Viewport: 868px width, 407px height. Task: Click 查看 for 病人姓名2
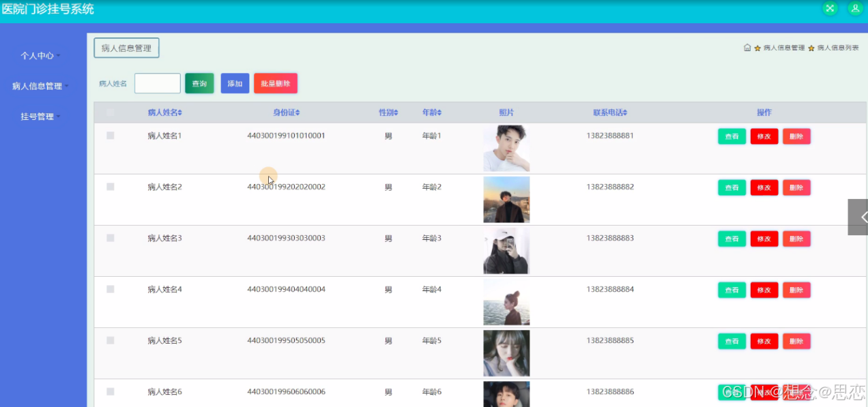tap(732, 187)
